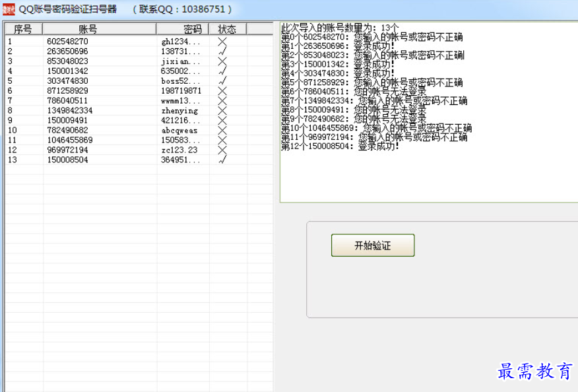Click the 开始验证 button
Screen dimensions: 578x392
373,245
